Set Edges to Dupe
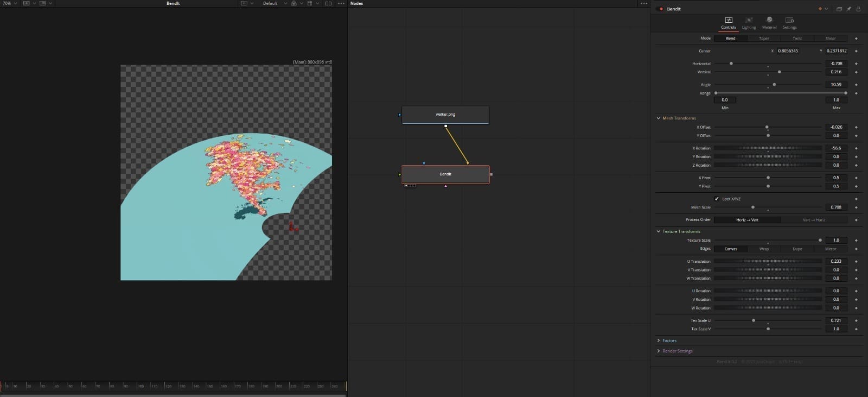The height and width of the screenshot is (397, 868). [x=797, y=249]
